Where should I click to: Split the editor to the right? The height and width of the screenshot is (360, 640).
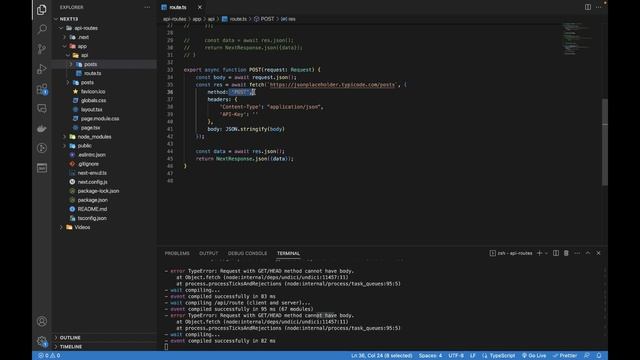(588, 7)
